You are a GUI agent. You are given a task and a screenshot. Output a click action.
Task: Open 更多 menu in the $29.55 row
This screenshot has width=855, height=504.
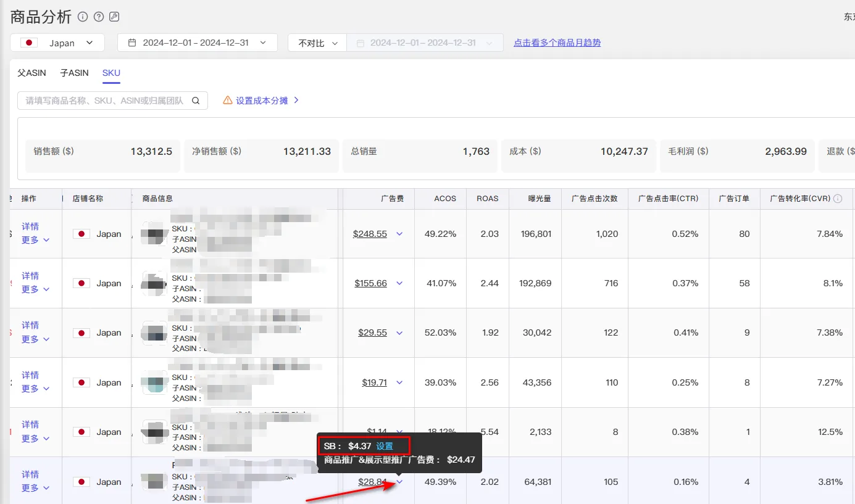(35, 339)
